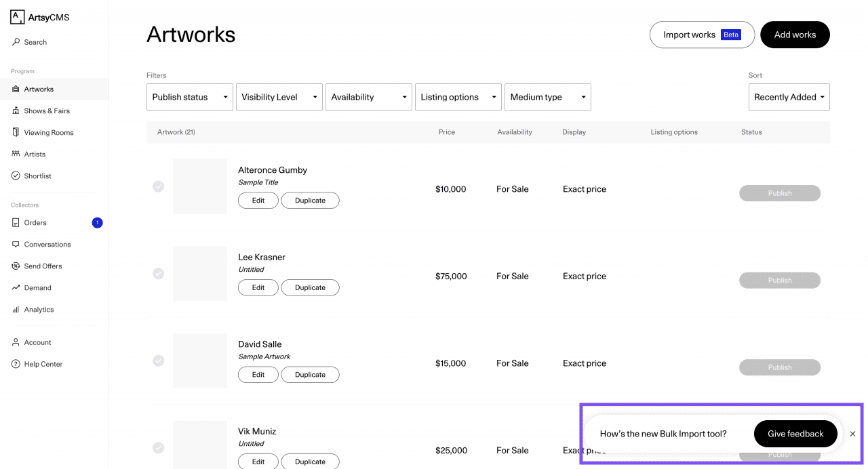Open the Listing options filter dropdown
Viewport: 868px width, 469px height.
click(x=458, y=97)
